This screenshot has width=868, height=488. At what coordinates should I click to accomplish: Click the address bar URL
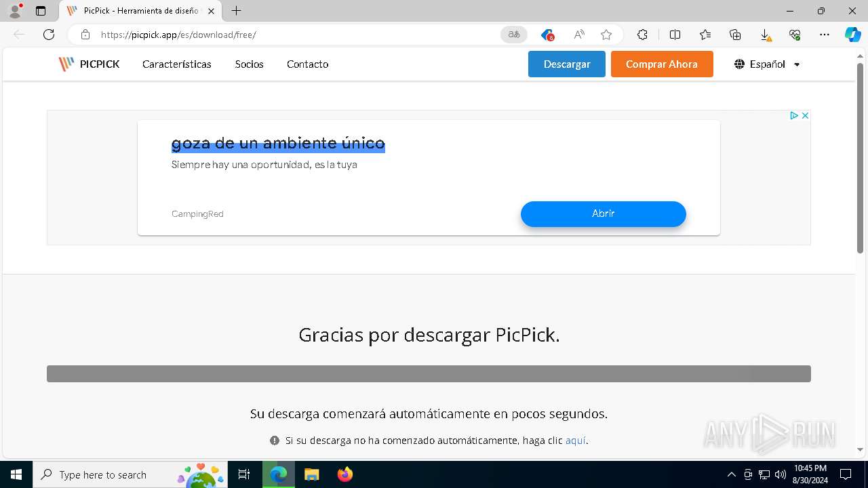coord(178,35)
